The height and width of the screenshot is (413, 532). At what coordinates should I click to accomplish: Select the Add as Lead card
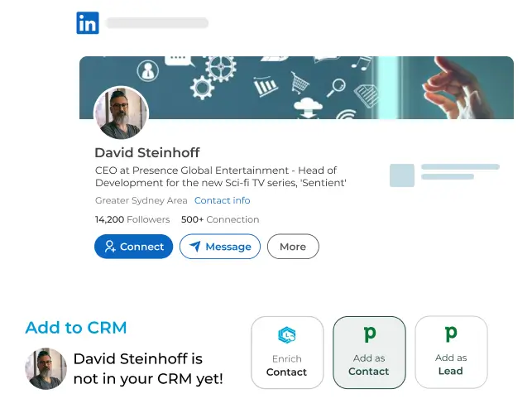tap(451, 352)
